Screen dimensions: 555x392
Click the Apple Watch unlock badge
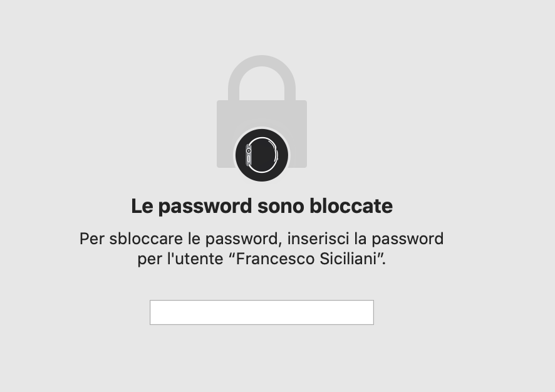pyautogui.click(x=262, y=155)
